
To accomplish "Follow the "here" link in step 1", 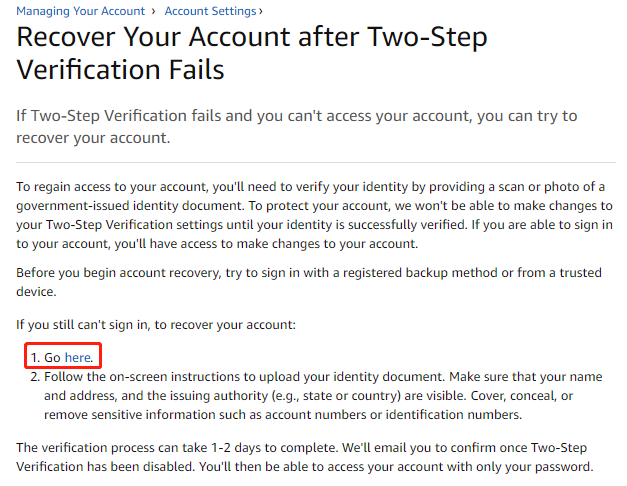I will [78, 357].
